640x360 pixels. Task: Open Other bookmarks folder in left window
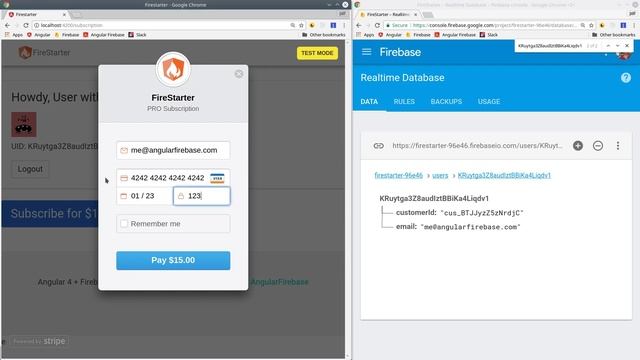324,35
